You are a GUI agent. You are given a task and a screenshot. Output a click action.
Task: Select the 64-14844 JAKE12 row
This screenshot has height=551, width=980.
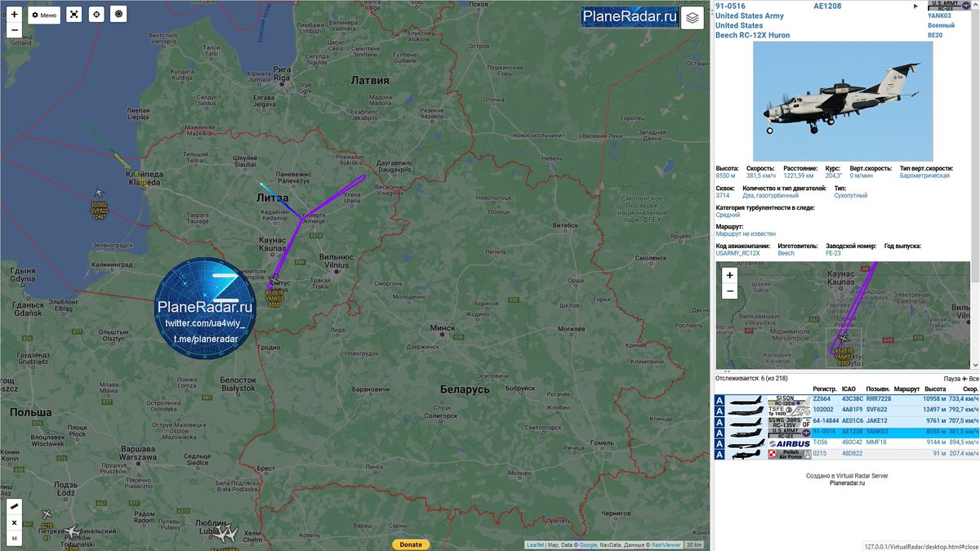[847, 421]
